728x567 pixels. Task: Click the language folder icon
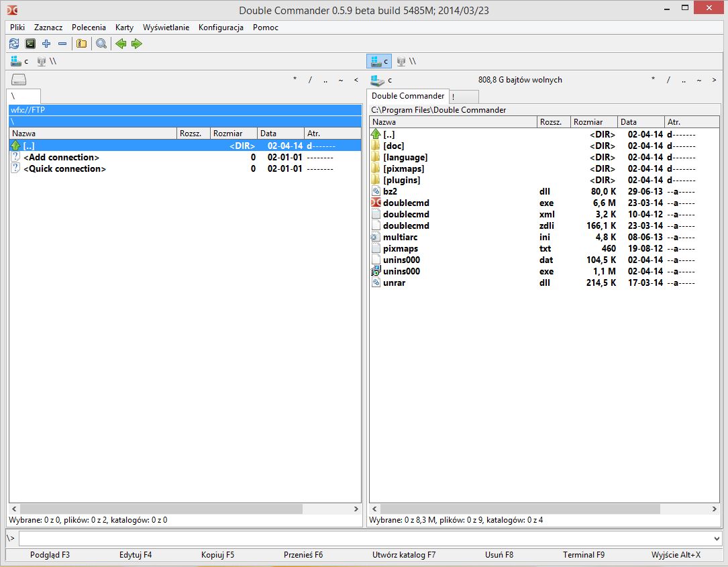coord(376,157)
